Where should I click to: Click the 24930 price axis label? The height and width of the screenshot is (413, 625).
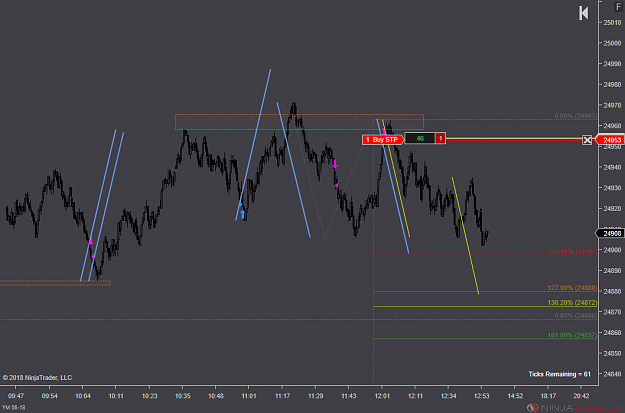click(x=612, y=188)
